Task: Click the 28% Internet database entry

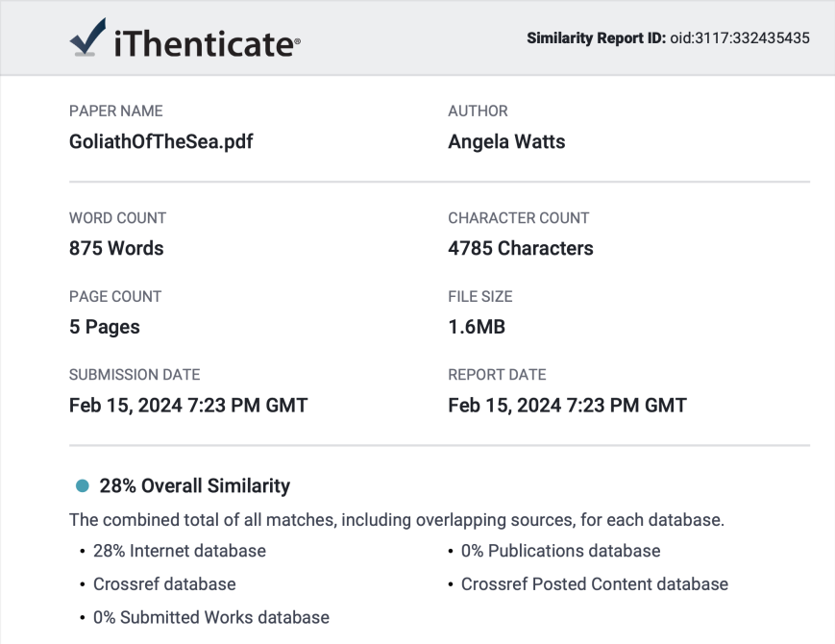Action: pos(180,551)
